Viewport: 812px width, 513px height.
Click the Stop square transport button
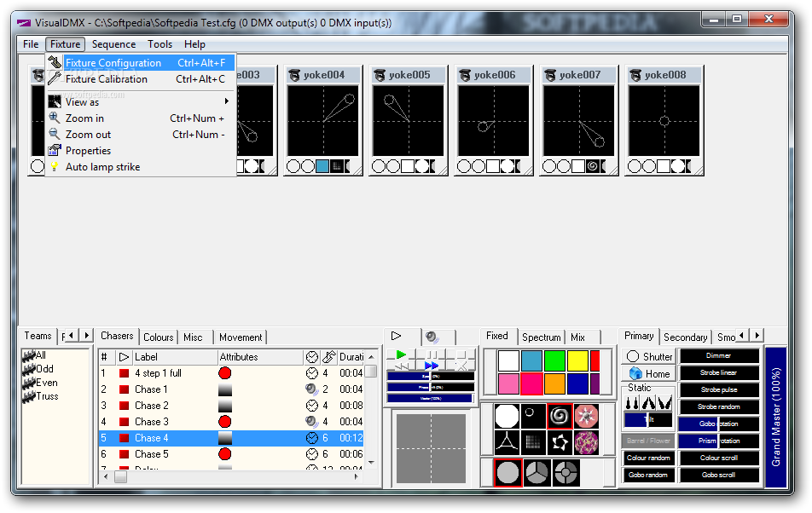tap(461, 354)
